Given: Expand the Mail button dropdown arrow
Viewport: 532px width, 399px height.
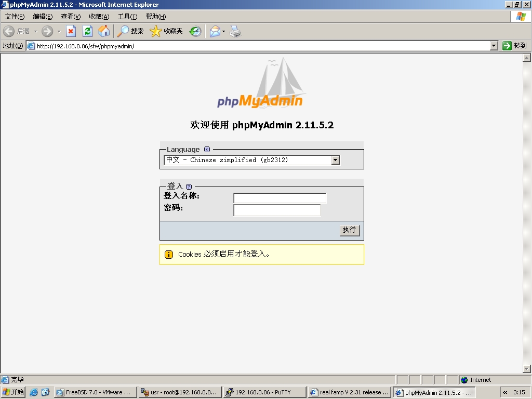Looking at the screenshot, I should point(223,32).
